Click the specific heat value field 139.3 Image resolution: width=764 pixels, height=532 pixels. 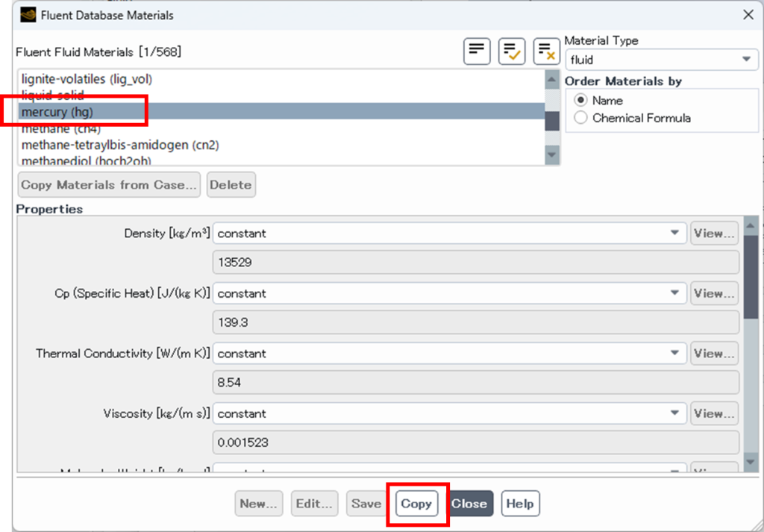point(475,322)
